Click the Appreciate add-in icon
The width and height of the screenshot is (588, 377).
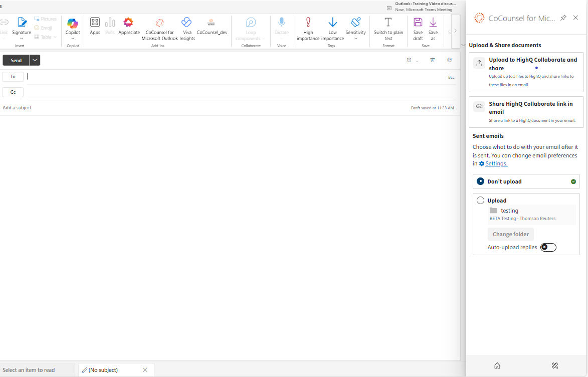[x=129, y=26]
